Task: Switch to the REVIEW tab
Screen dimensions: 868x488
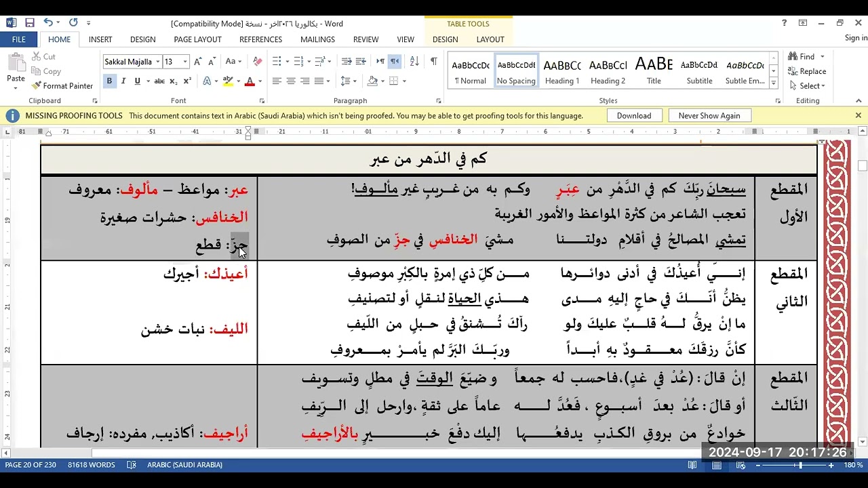Action: 366,39
